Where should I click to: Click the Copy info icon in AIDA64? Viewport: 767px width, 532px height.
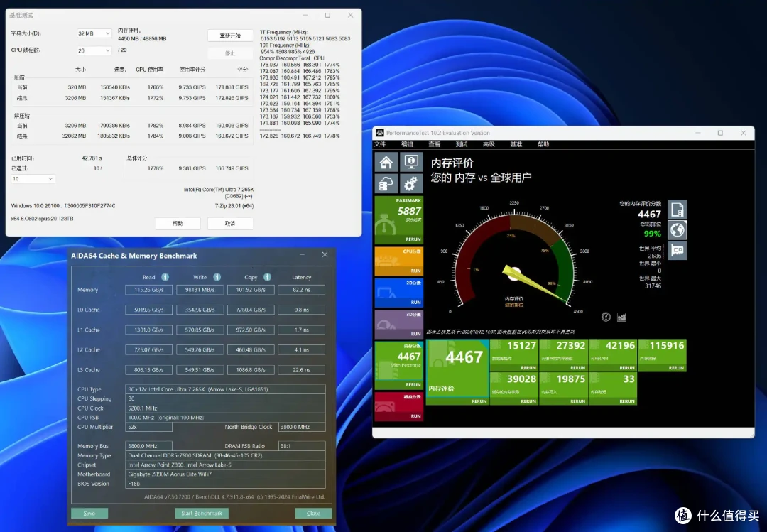[x=267, y=277]
